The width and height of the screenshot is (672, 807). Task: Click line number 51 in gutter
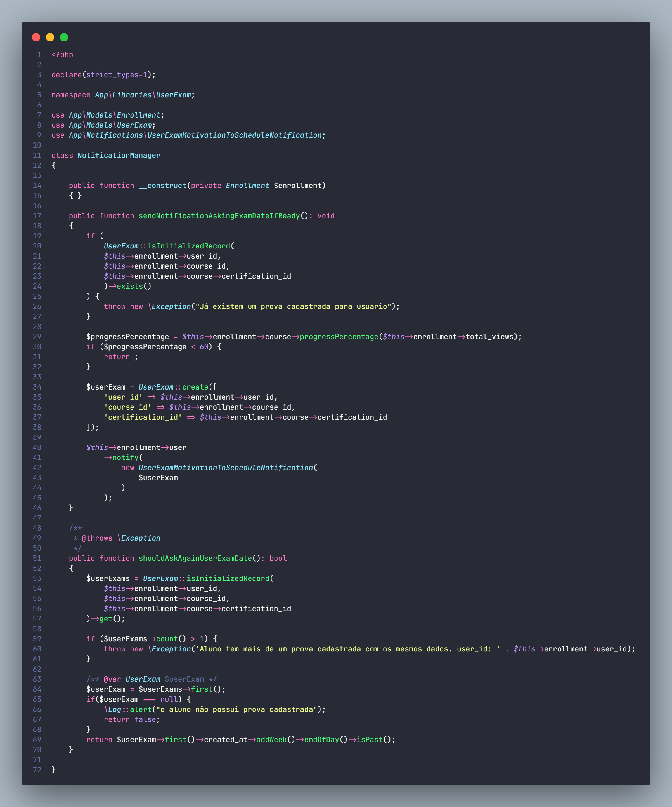pos(37,558)
